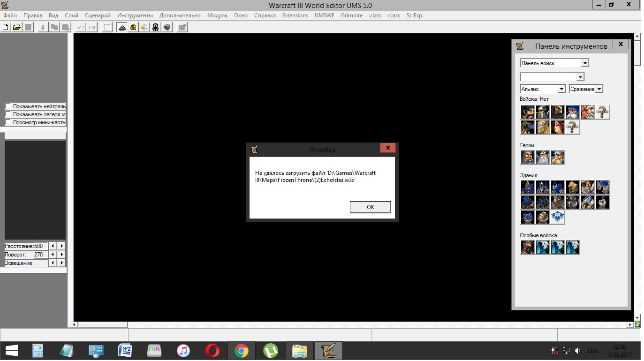Open uTorrent from the taskbar
644x361 pixels.
[271, 351]
